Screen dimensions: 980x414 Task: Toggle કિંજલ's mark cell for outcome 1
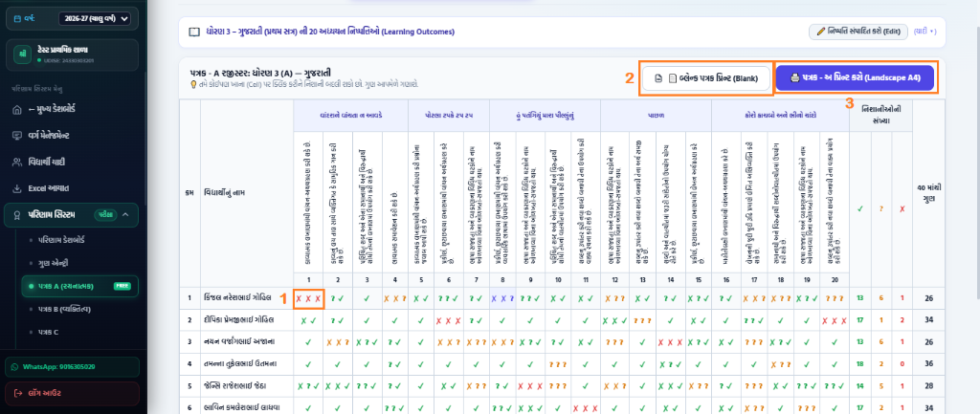[x=308, y=298]
